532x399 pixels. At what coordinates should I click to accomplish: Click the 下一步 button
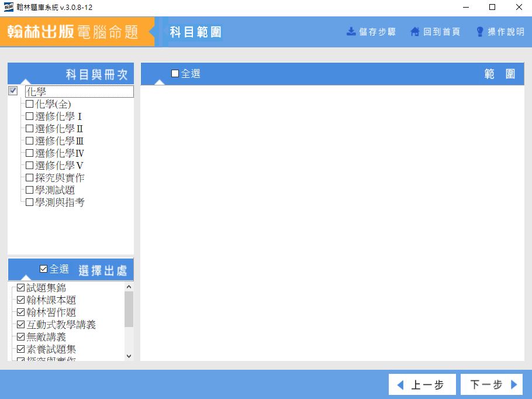click(x=492, y=384)
